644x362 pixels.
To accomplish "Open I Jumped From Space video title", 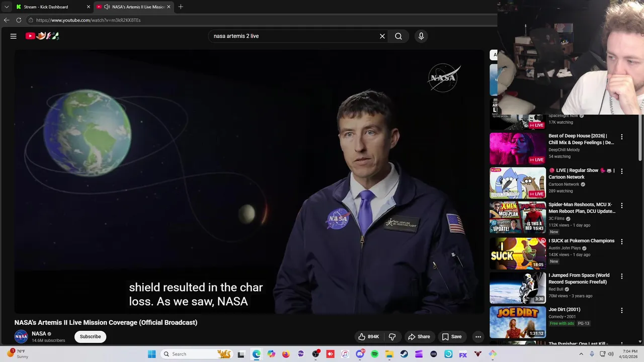I will tap(579, 279).
